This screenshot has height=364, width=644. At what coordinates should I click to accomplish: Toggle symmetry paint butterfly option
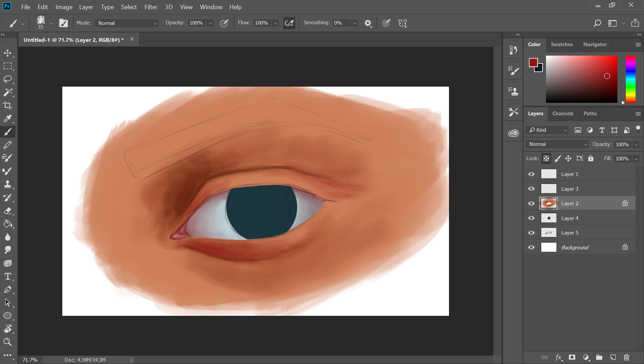point(402,23)
